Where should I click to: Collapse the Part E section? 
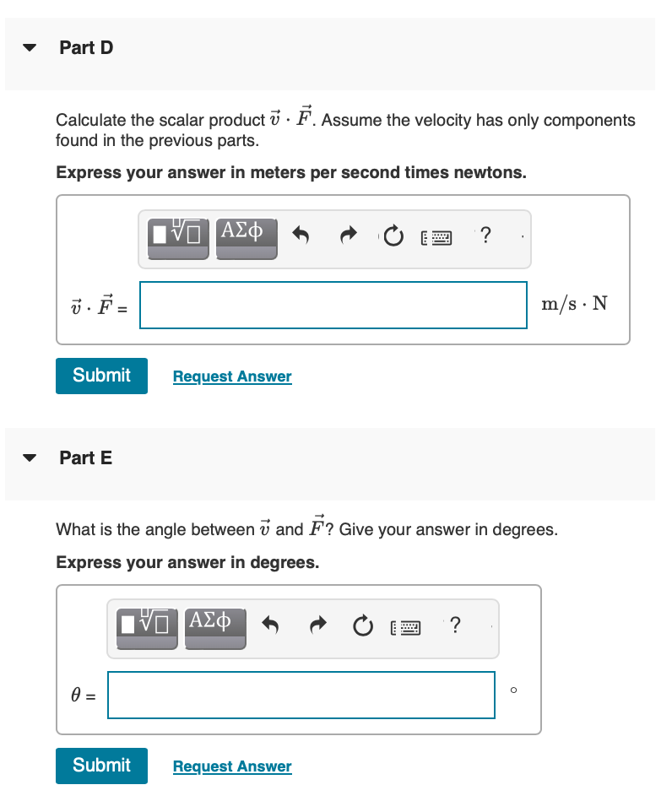29,457
